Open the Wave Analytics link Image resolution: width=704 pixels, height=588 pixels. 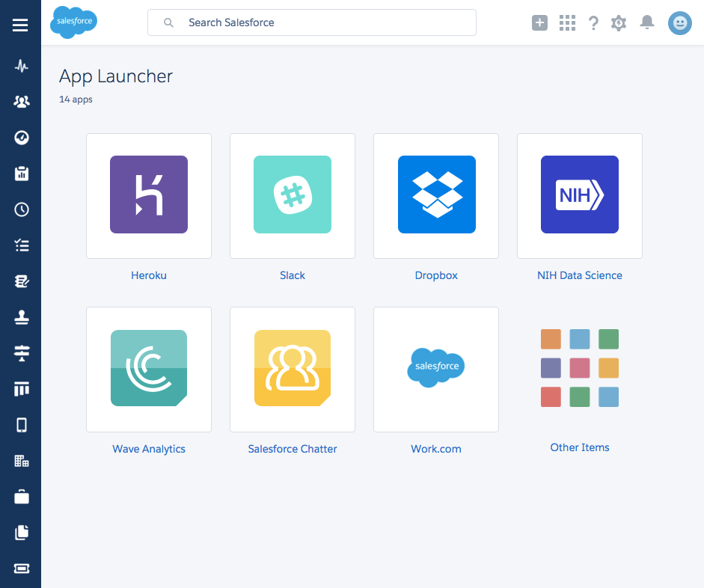click(x=148, y=448)
